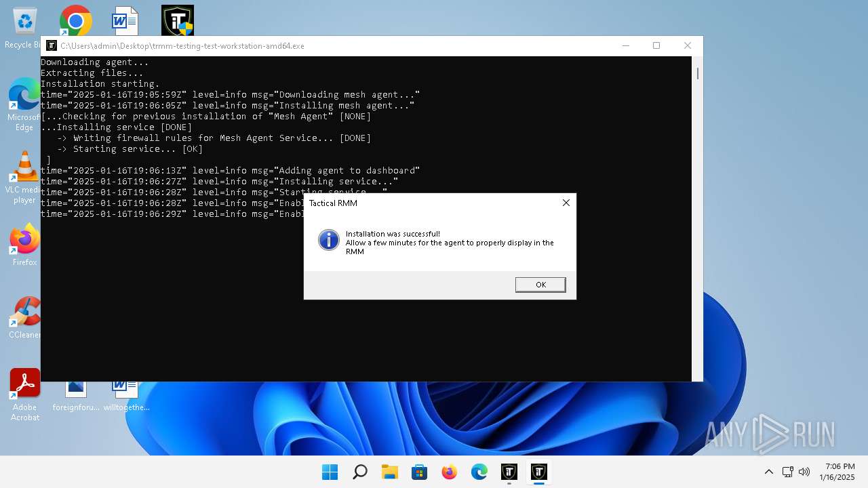Open Recycle Bin desktop icon

click(24, 27)
